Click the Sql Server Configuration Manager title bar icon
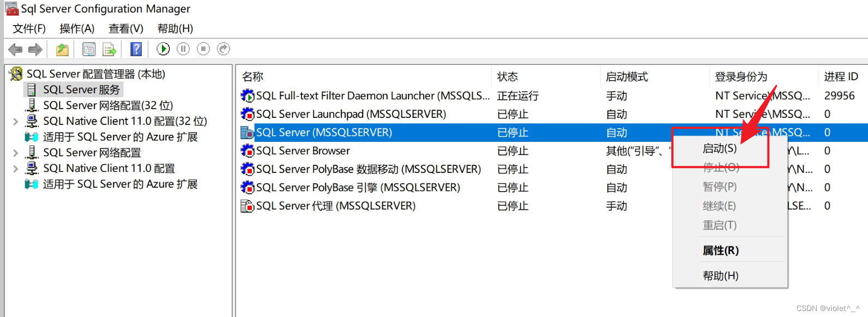The image size is (868, 317). [11, 9]
